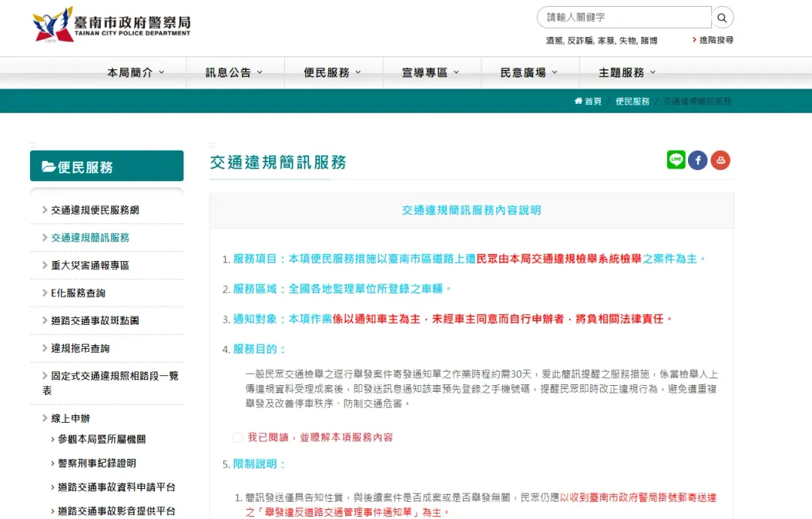Click the 進階搜尋 advanced search link

click(713, 40)
